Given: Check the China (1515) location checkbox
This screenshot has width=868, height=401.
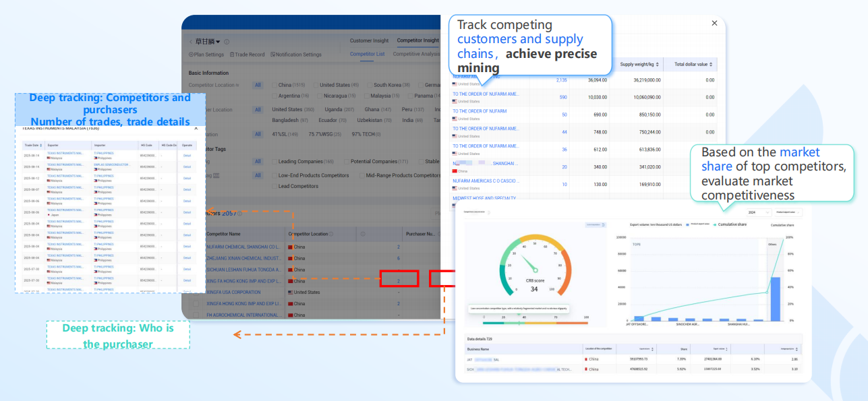Looking at the screenshot, I should [274, 86].
